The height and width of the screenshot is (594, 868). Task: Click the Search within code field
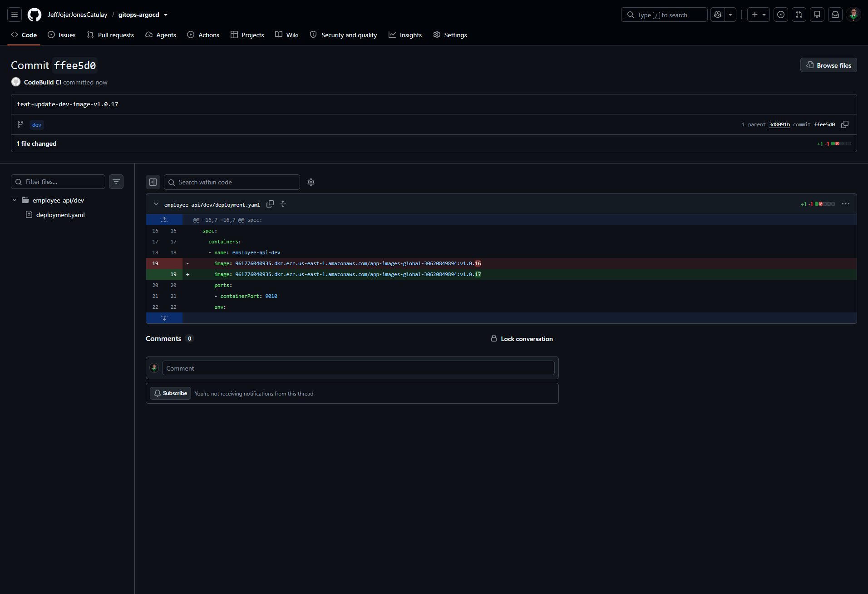pyautogui.click(x=232, y=182)
